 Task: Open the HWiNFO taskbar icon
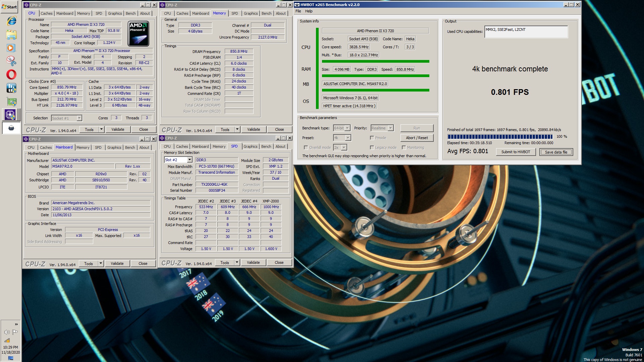point(11,88)
